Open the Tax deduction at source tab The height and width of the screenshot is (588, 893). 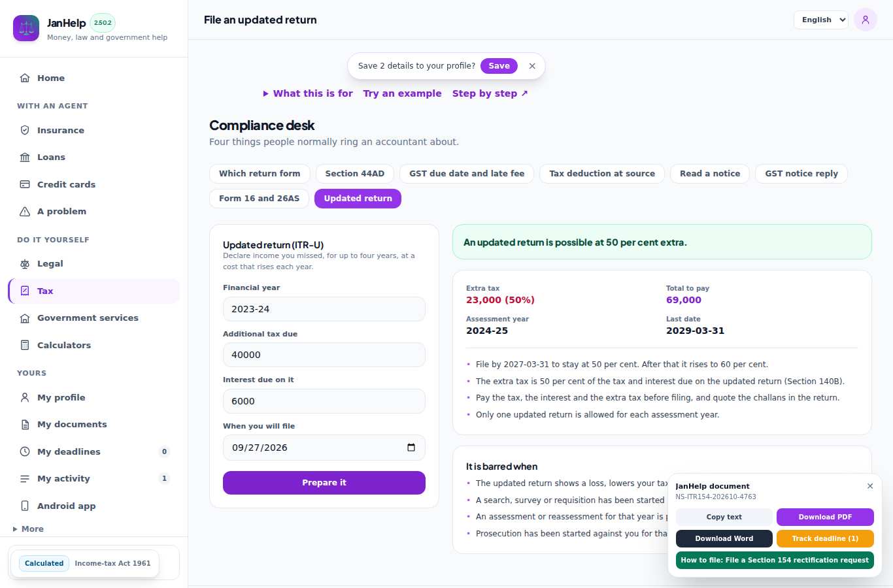(602, 174)
